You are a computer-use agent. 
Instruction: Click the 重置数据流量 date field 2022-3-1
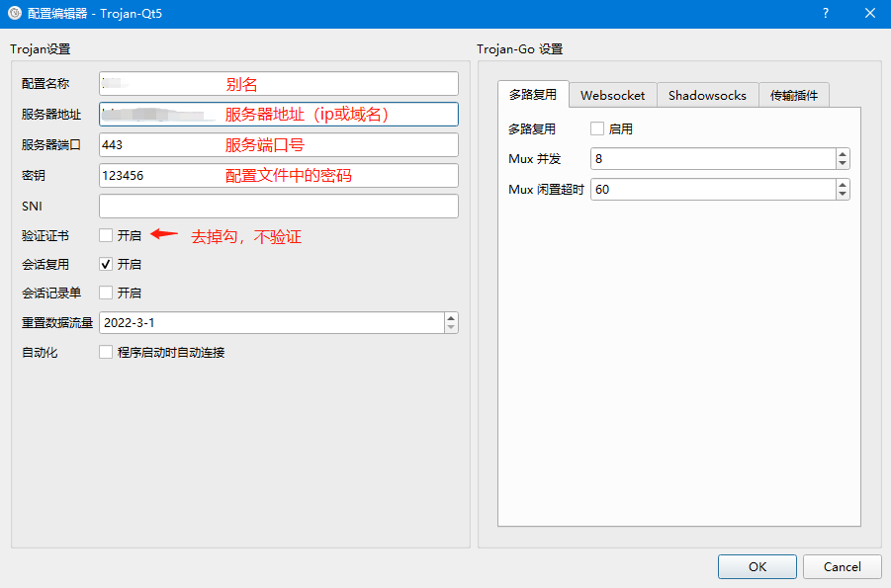tap(272, 323)
